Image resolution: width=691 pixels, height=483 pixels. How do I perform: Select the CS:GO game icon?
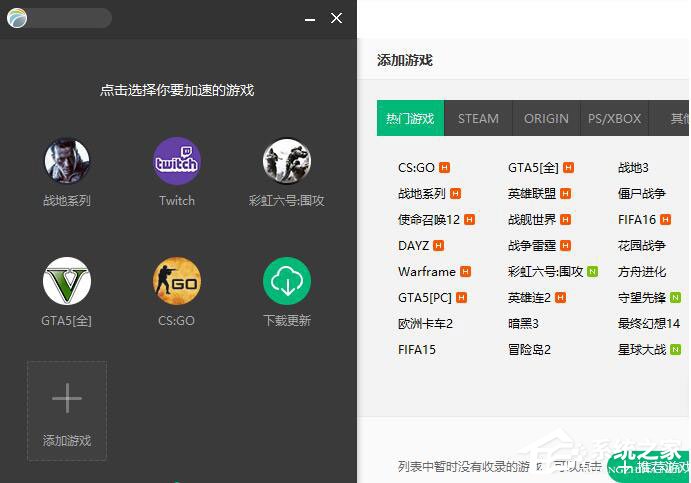(x=177, y=281)
